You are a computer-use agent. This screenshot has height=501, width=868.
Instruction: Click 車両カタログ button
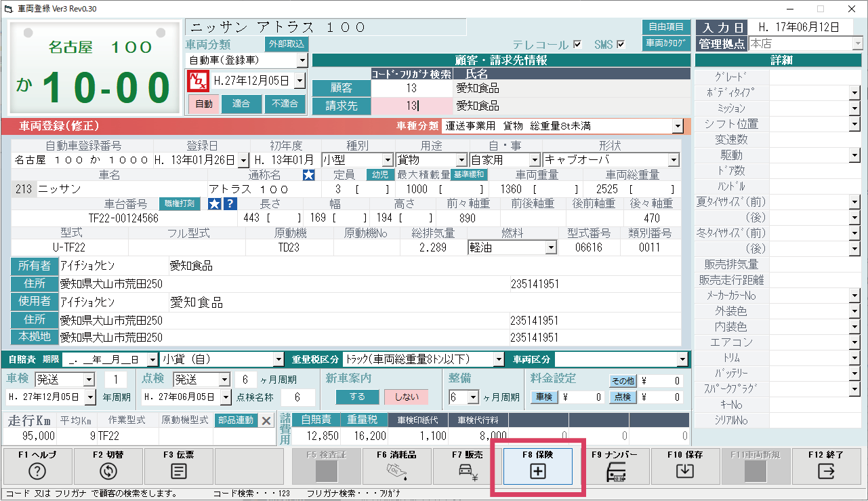(666, 43)
